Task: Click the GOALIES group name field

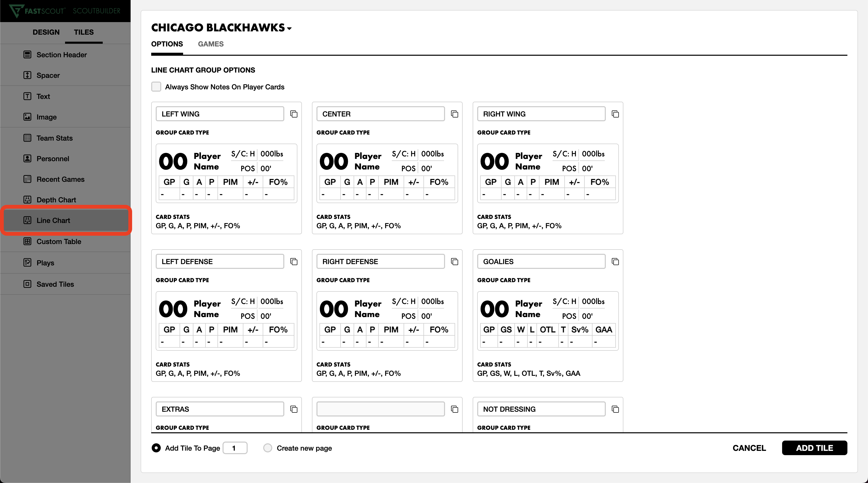Action: [x=541, y=262]
